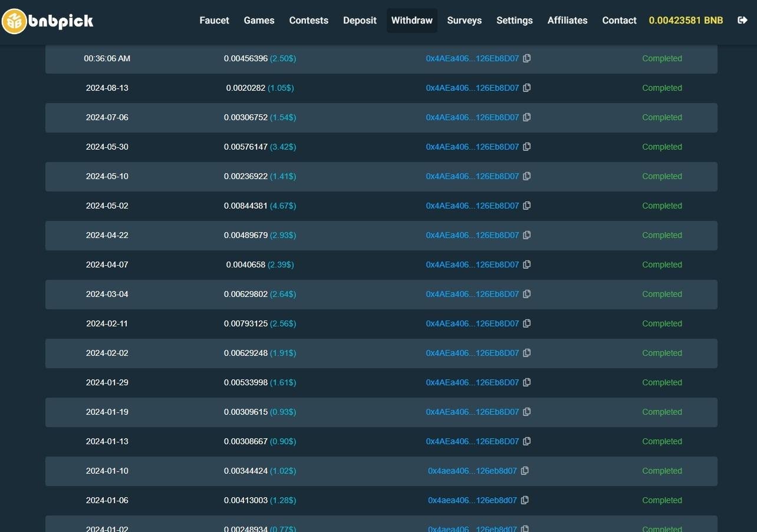
Task: Click the amount 0.00344424 (1.02$)
Action: [260, 471]
